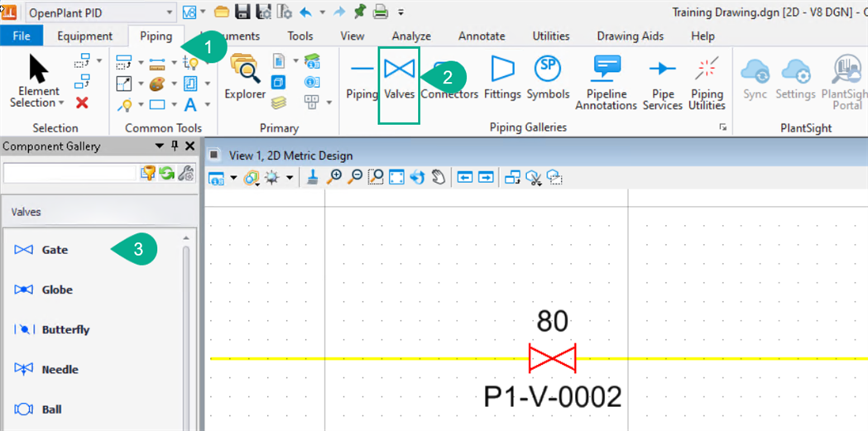Open the Component Gallery panel options dropdown arrow
Image resolution: width=868 pixels, height=431 pixels.
pos(160,146)
